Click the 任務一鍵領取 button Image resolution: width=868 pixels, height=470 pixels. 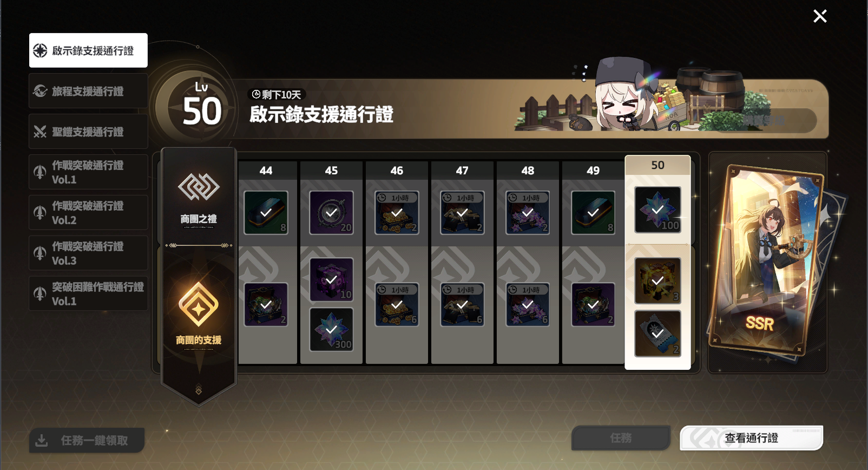click(x=87, y=440)
